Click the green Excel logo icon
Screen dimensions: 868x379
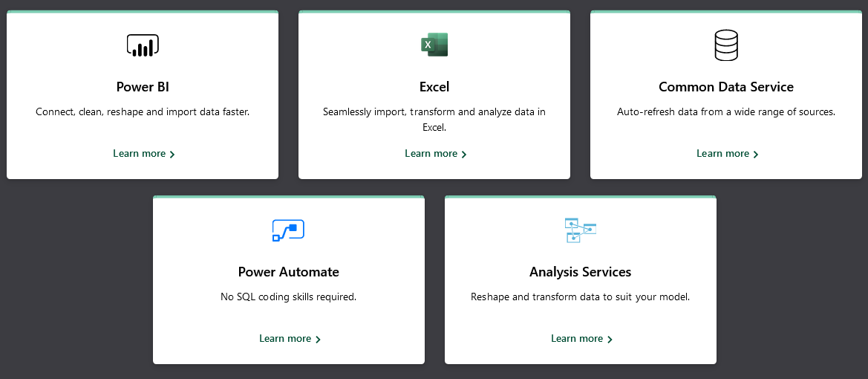point(434,45)
